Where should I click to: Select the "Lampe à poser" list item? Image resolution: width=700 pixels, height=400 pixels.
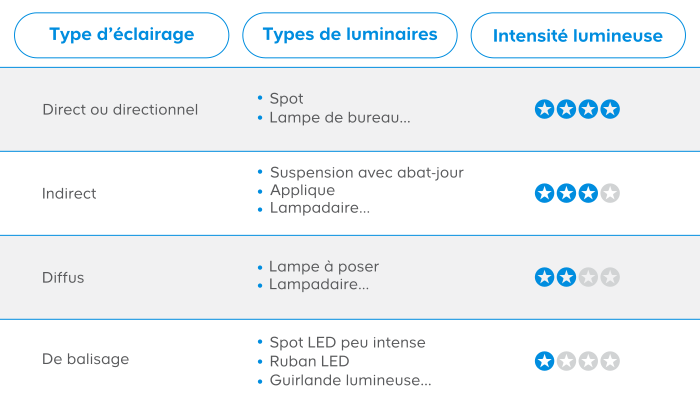(324, 267)
